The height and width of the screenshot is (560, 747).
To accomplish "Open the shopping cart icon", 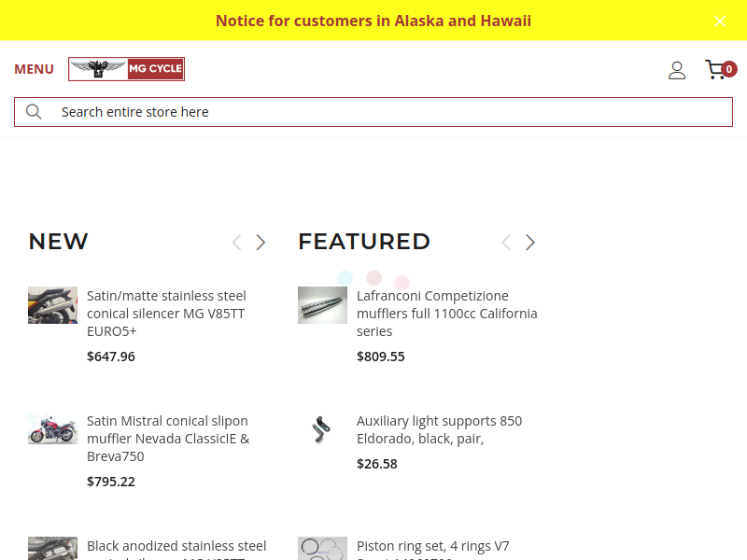I will (720, 69).
